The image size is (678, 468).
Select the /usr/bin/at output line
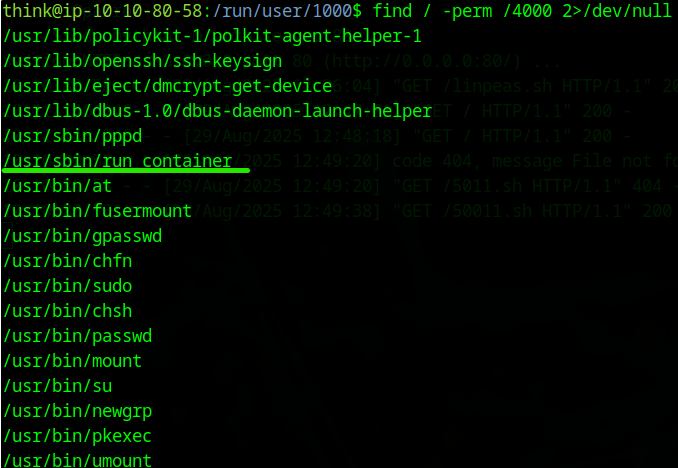pyautogui.click(x=57, y=186)
